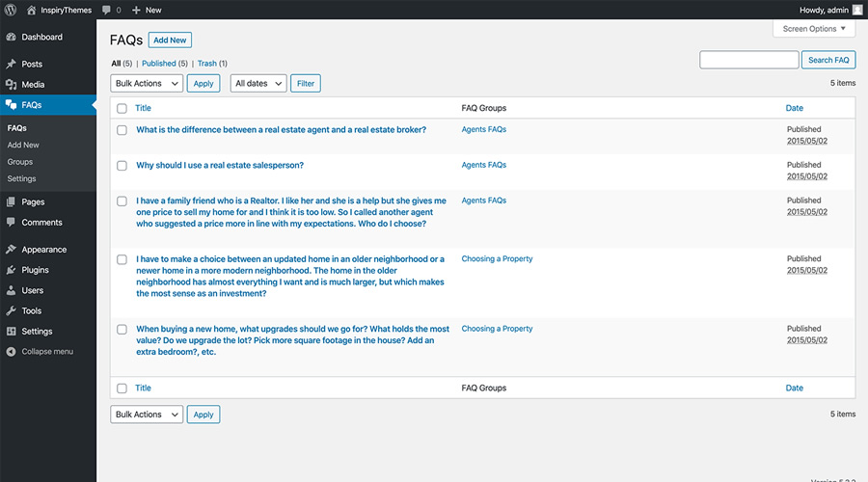Open FAQ about agent and broker difference
The image size is (868, 482).
coord(282,130)
